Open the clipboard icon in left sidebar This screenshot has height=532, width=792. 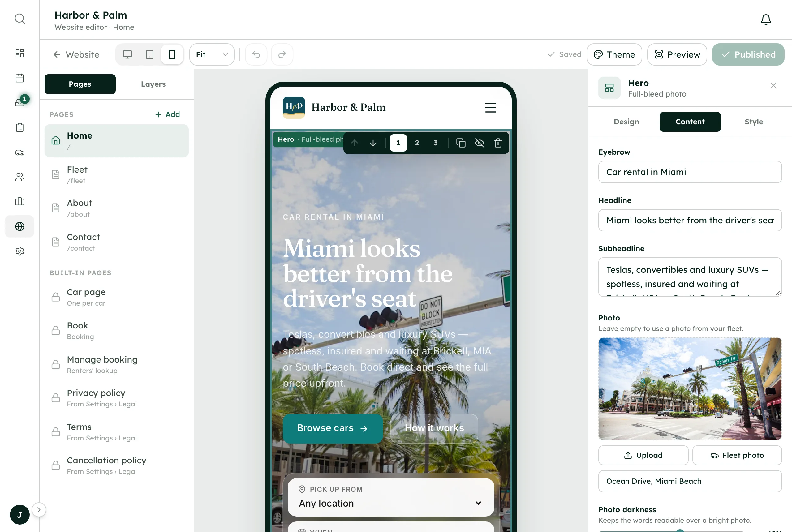(20, 127)
